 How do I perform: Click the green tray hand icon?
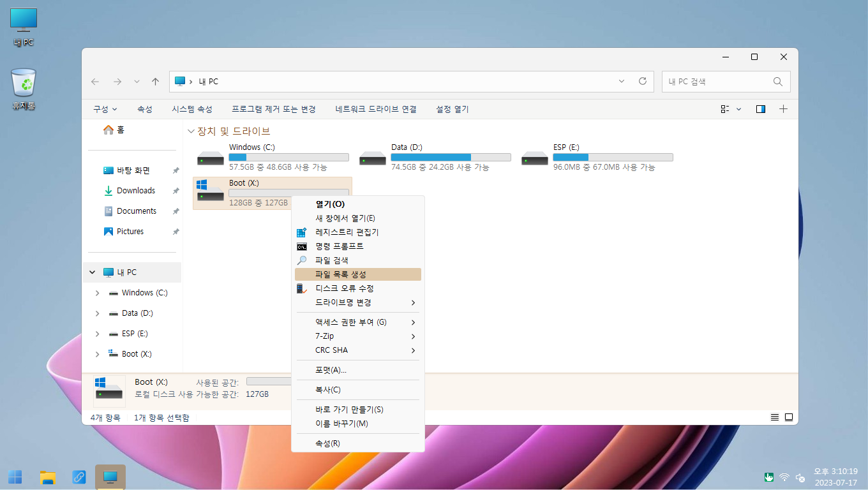point(769,477)
